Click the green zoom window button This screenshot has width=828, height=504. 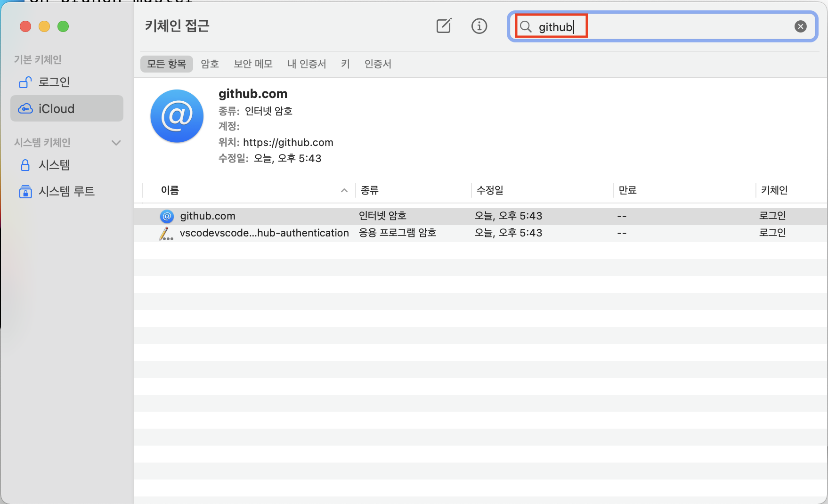(63, 26)
